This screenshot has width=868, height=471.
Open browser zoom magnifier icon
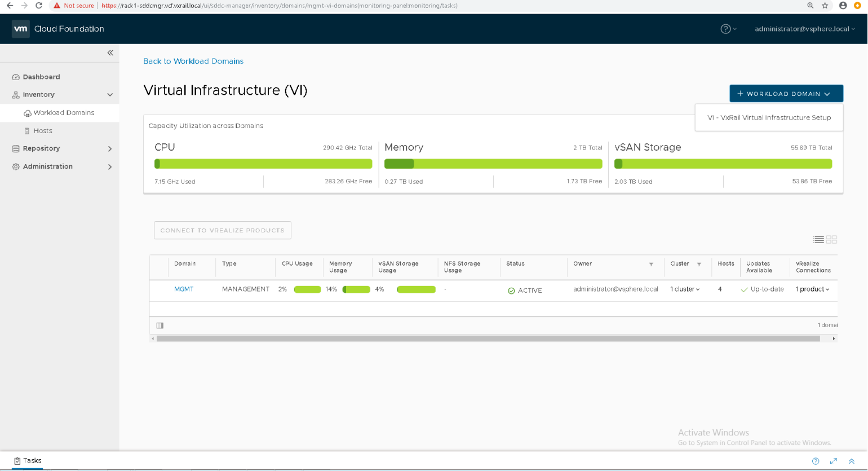tap(811, 6)
